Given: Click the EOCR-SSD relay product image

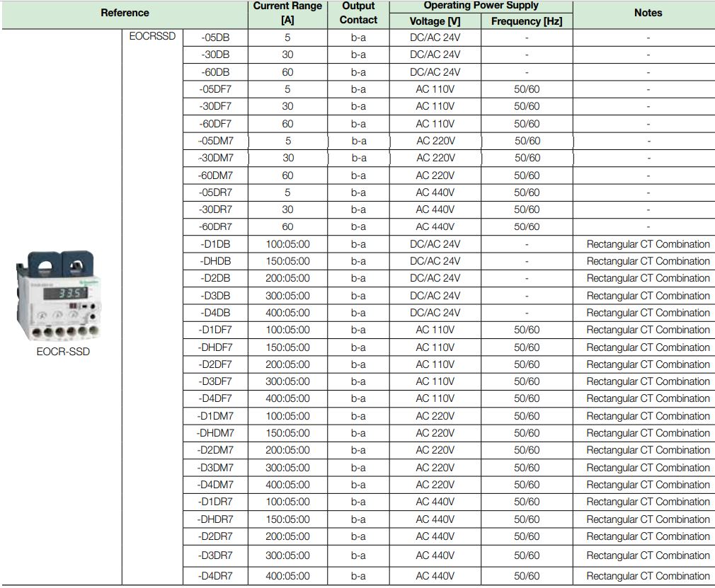Looking at the screenshot, I should coord(58,296).
